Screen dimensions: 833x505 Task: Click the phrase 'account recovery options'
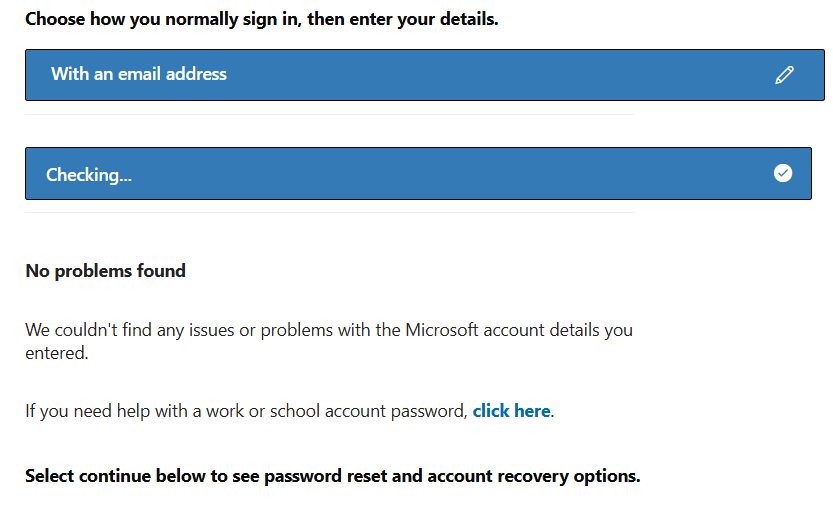coord(532,476)
